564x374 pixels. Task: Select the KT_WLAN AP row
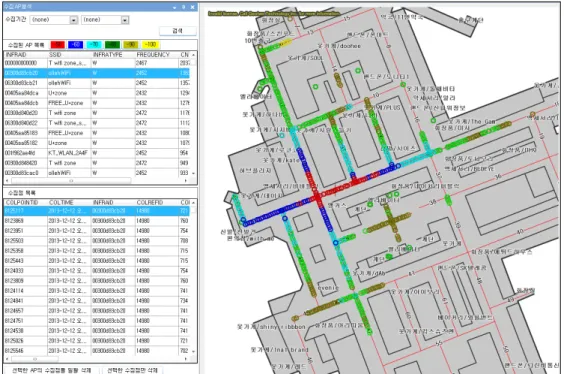click(97, 153)
